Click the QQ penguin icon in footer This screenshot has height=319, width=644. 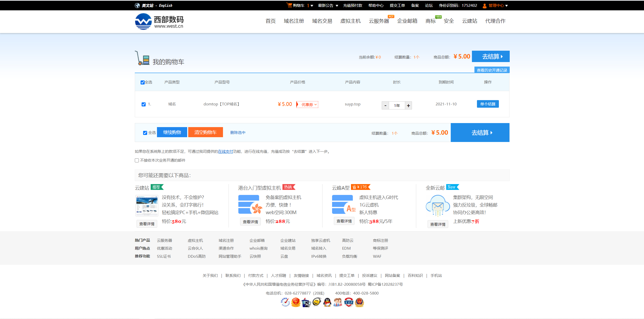tap(327, 302)
